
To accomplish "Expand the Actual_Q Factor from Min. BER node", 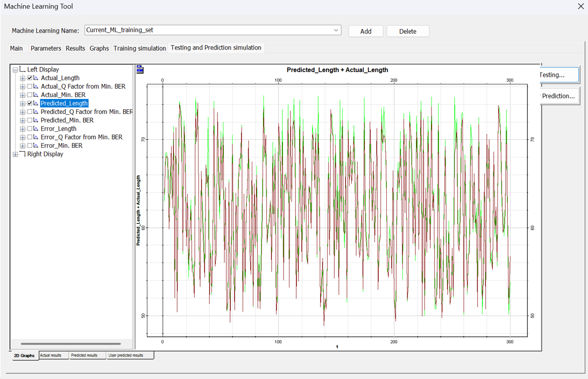I will (23, 87).
